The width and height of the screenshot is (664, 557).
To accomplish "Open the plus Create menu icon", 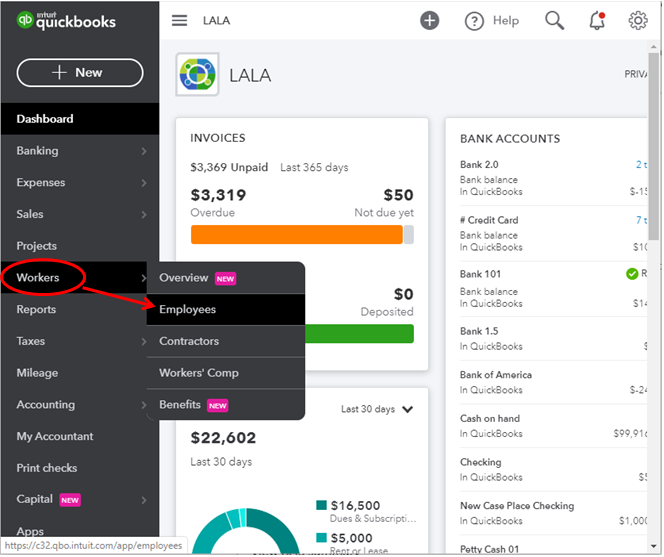I will pos(430,20).
